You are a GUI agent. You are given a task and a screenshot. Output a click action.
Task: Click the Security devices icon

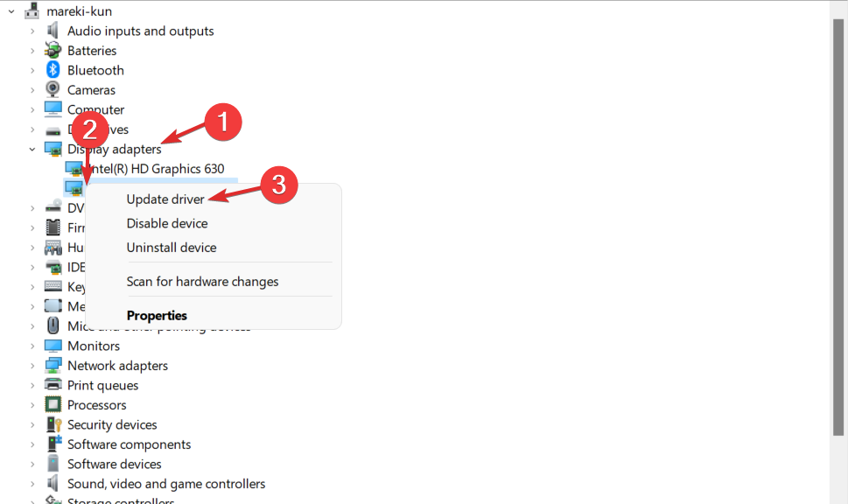53,424
